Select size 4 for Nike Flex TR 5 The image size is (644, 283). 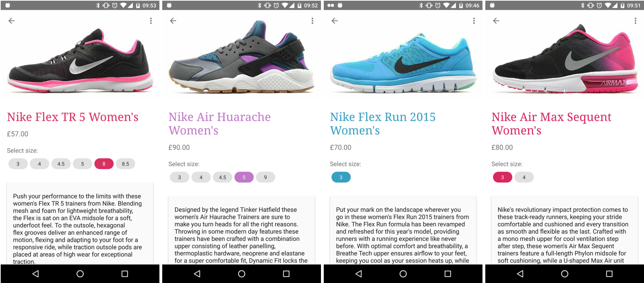tap(40, 164)
